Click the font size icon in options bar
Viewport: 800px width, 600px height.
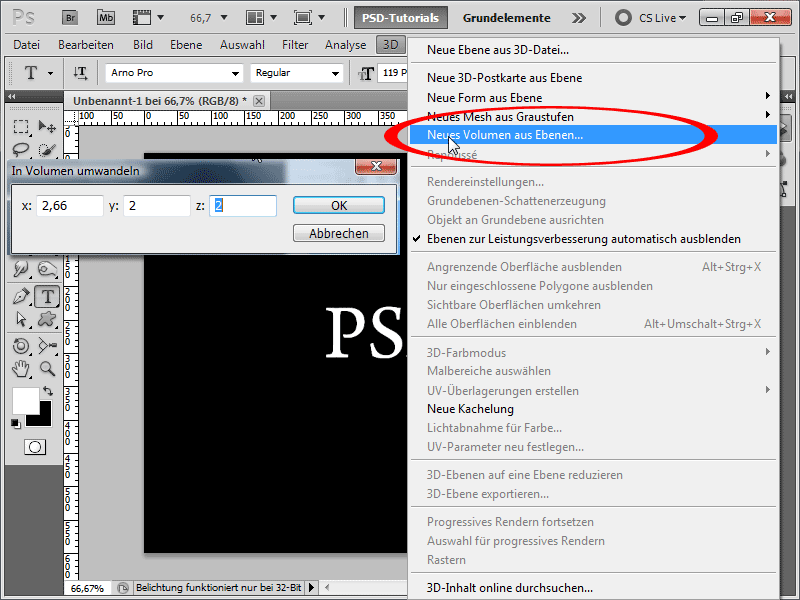366,73
